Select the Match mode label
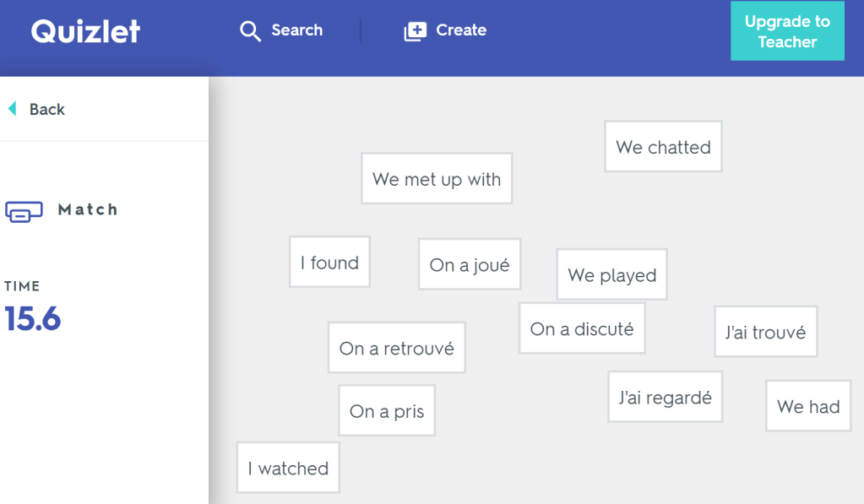The height and width of the screenshot is (504, 864). click(x=87, y=210)
